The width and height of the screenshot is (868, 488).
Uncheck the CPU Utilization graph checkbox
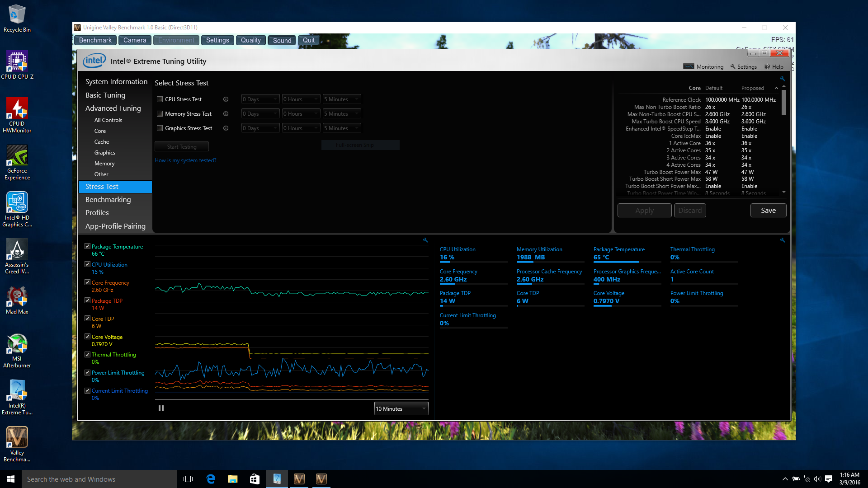(x=87, y=264)
